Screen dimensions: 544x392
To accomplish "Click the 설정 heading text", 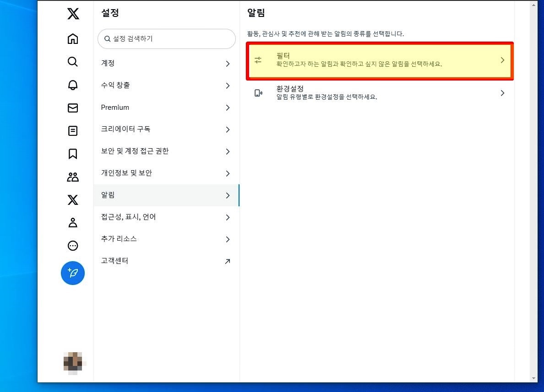I will pyautogui.click(x=110, y=13).
